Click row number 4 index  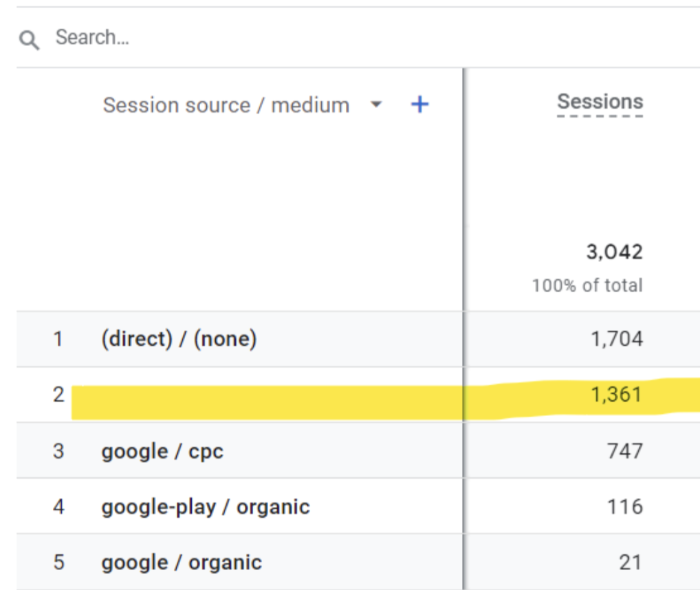(x=58, y=507)
